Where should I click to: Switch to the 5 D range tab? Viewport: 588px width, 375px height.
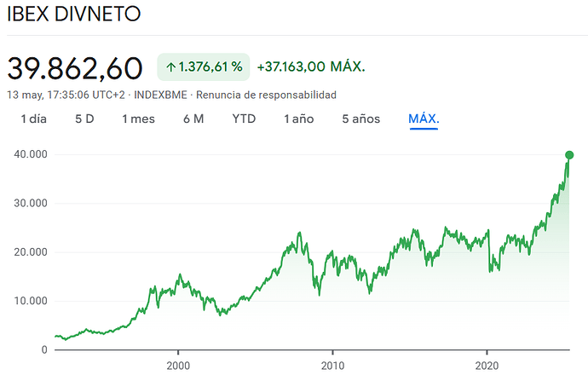[84, 118]
